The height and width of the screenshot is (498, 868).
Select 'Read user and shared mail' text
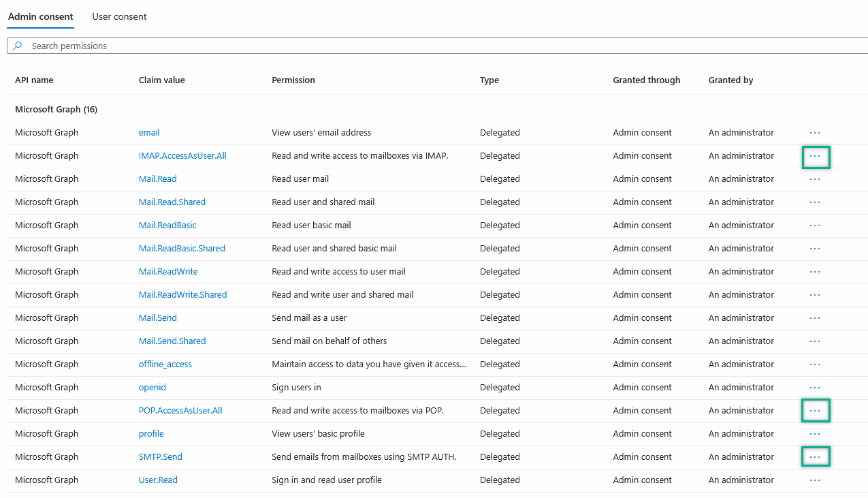(x=323, y=202)
